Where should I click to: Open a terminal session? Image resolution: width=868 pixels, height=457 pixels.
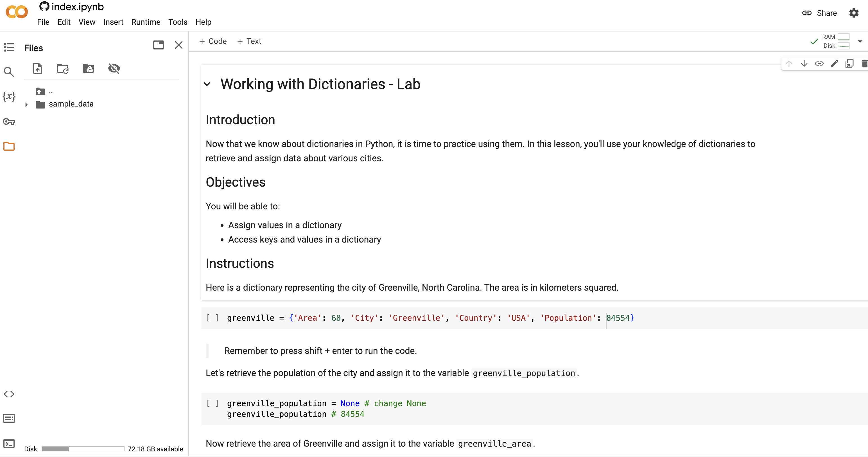(x=9, y=443)
